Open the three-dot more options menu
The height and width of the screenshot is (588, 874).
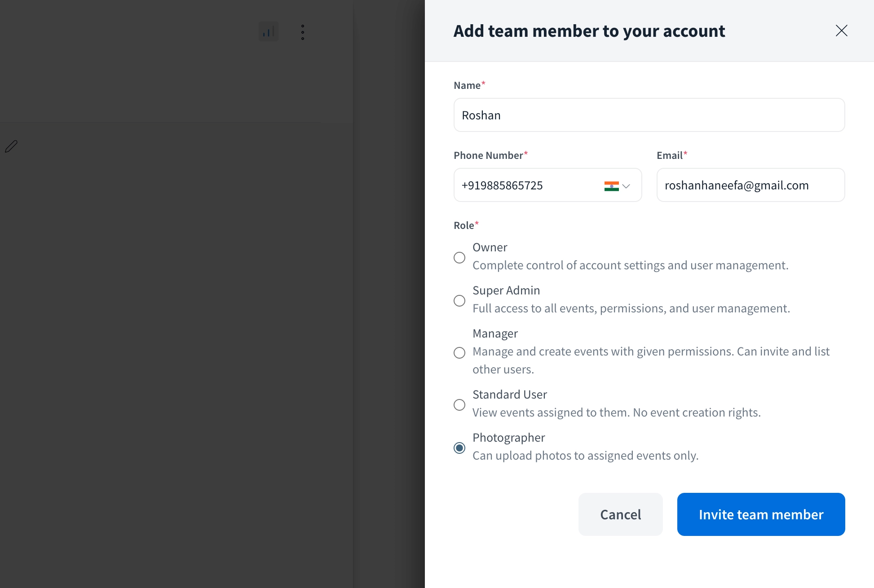pyautogui.click(x=303, y=32)
